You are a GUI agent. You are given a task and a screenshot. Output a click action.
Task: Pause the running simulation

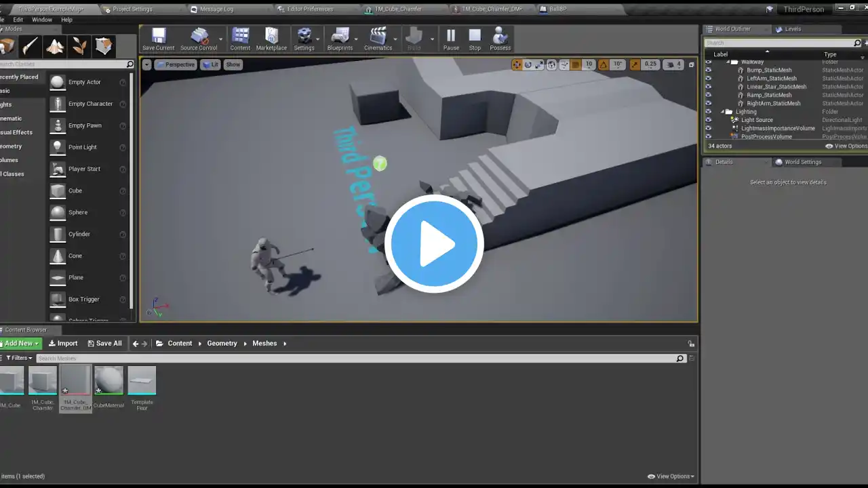coord(451,39)
